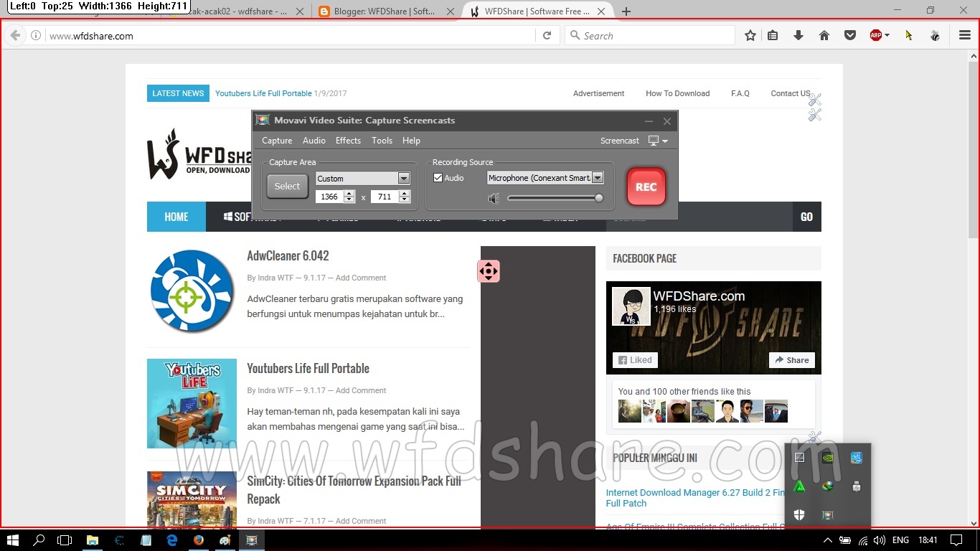Click the Facebook Share button
This screenshot has height=551, width=980.
click(791, 360)
